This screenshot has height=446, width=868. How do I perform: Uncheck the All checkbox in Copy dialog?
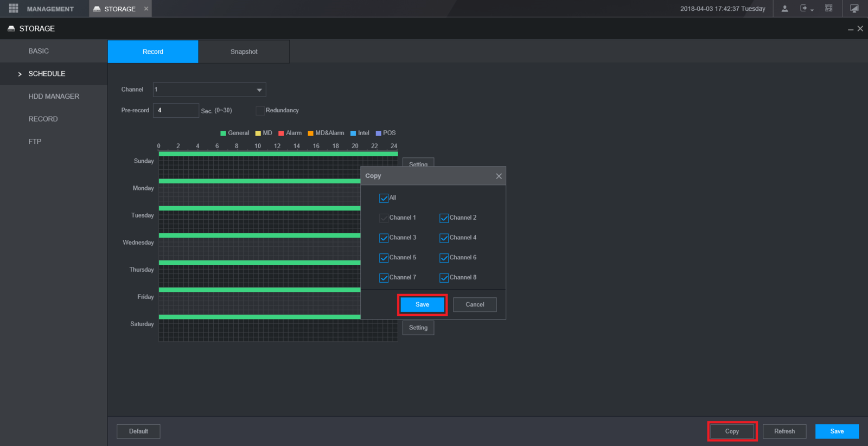click(384, 198)
